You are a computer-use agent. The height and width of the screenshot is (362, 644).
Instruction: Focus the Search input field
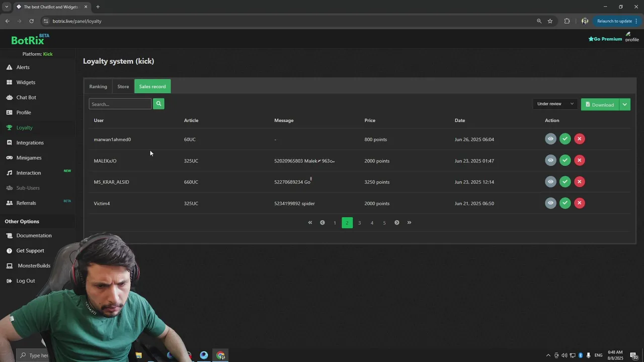tap(120, 104)
